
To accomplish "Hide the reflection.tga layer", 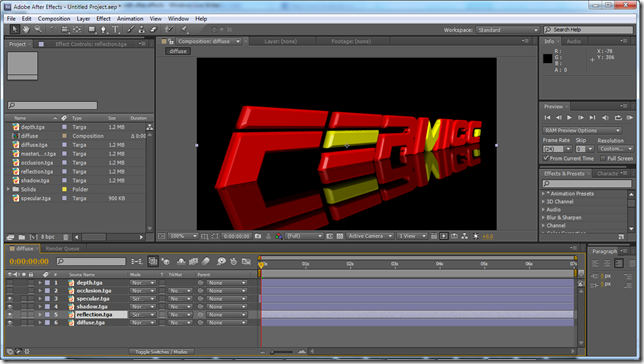I will [x=10, y=315].
